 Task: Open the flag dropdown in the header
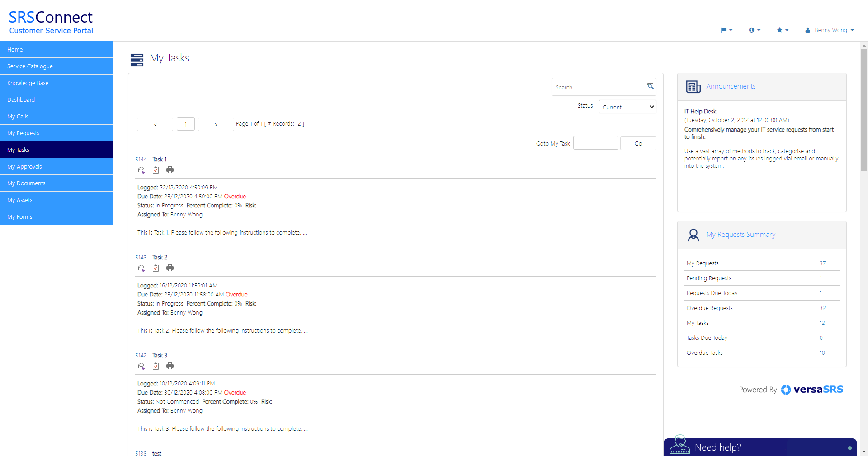[726, 30]
